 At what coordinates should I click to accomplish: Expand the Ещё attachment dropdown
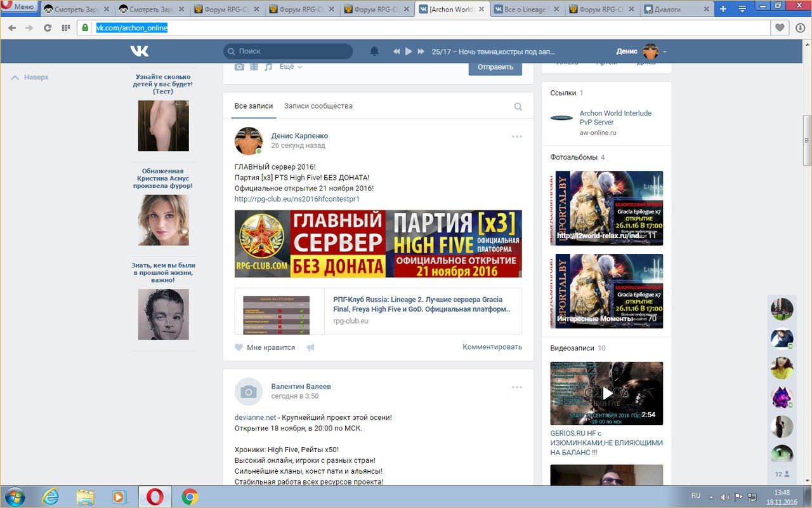pos(291,66)
